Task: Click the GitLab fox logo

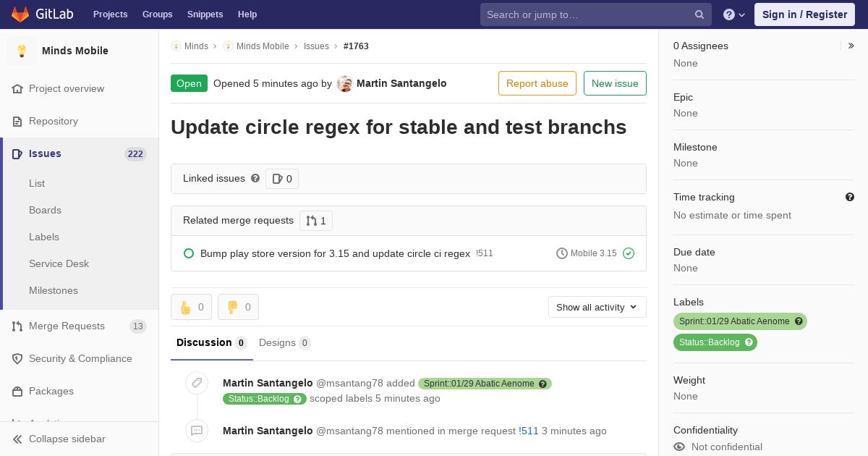Action: coord(20,14)
